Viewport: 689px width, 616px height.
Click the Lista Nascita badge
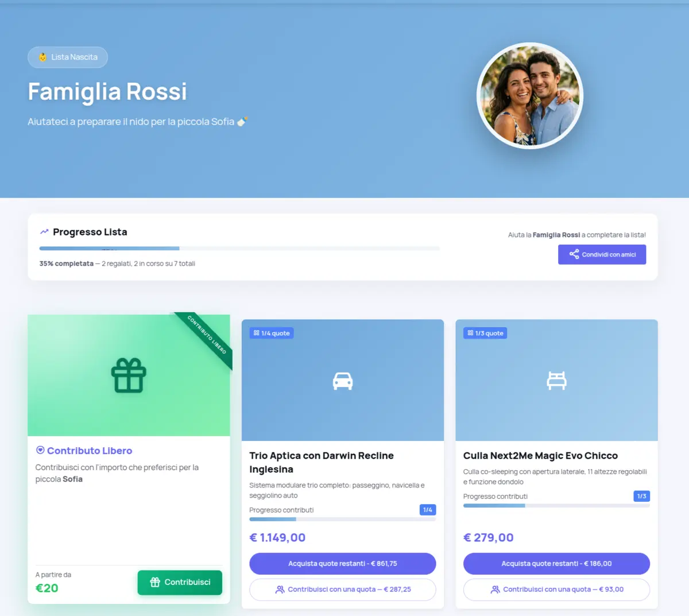point(68,57)
